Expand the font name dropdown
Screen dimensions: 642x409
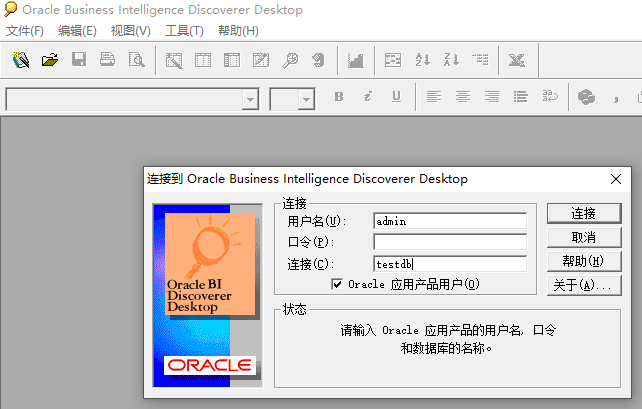click(250, 99)
